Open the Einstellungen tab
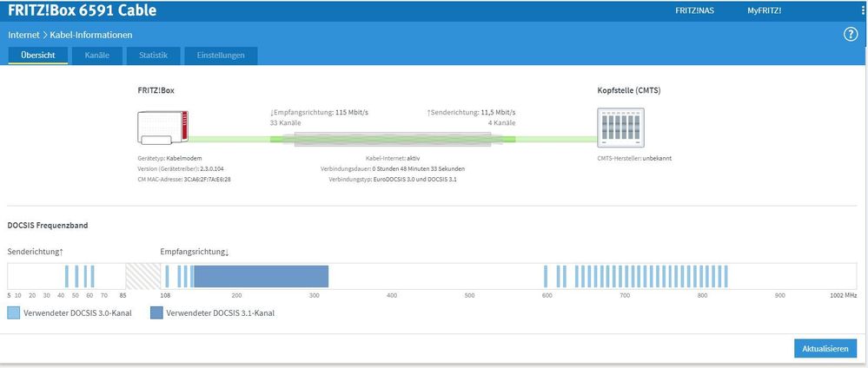This screenshot has width=868, height=368. pyautogui.click(x=221, y=56)
